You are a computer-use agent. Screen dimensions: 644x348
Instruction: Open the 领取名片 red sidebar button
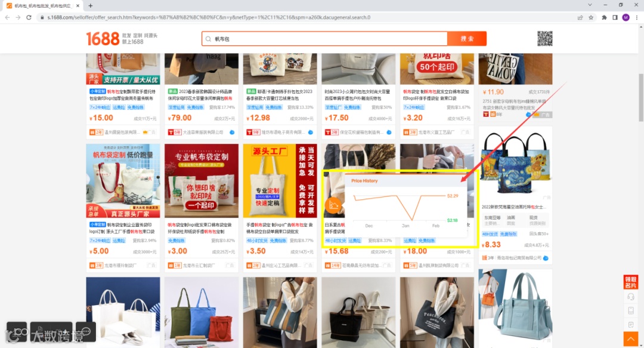click(631, 282)
